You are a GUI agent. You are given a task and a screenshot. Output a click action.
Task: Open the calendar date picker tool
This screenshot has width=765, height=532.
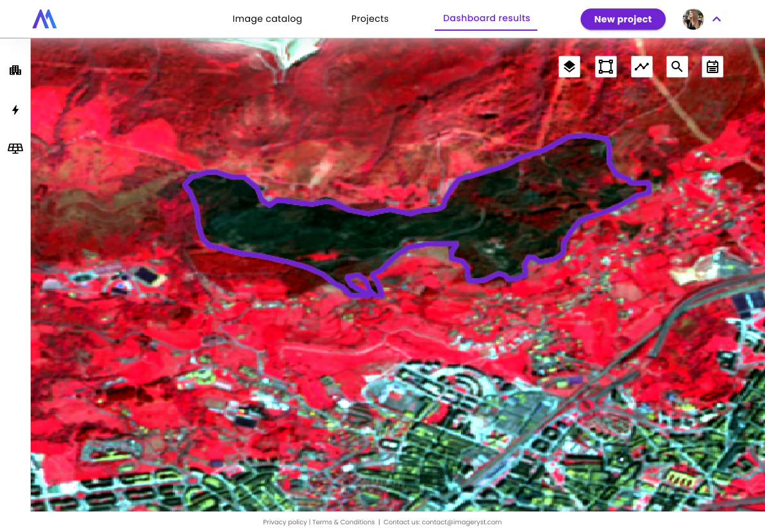[712, 67]
